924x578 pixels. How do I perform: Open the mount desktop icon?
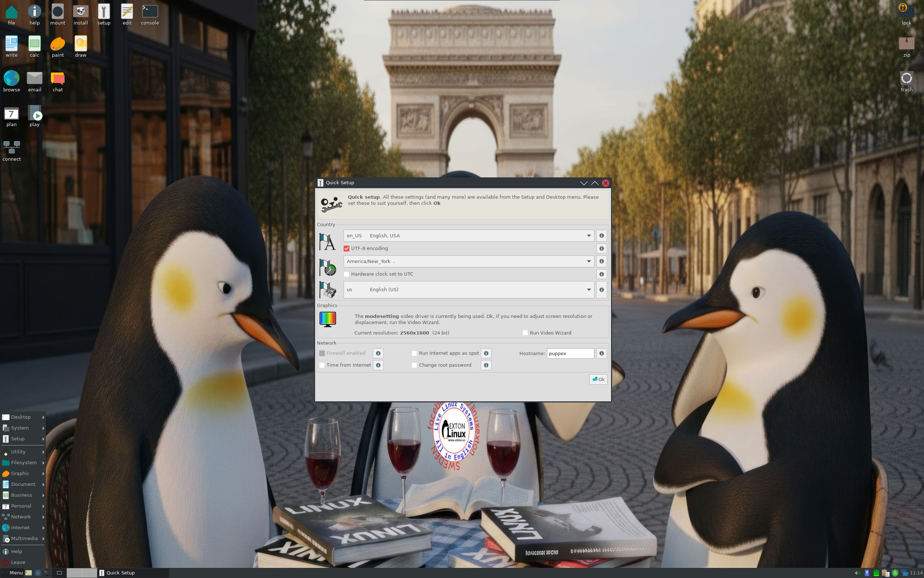58,14
